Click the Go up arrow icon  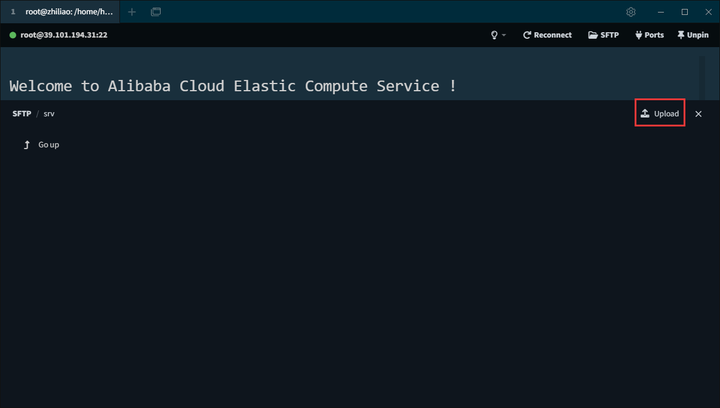(27, 145)
